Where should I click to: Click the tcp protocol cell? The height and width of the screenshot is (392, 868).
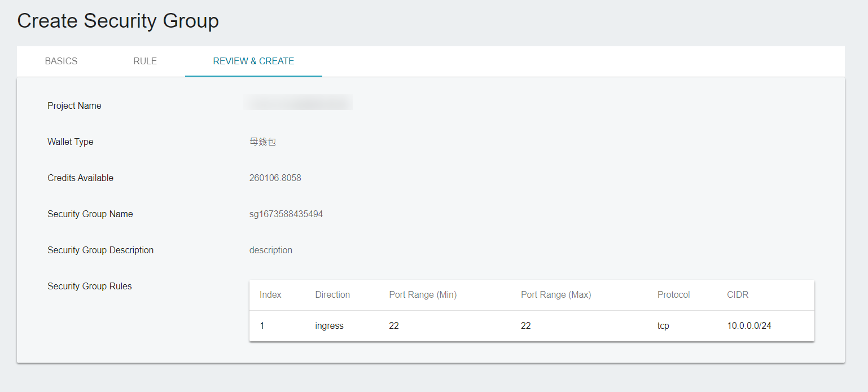[663, 325]
